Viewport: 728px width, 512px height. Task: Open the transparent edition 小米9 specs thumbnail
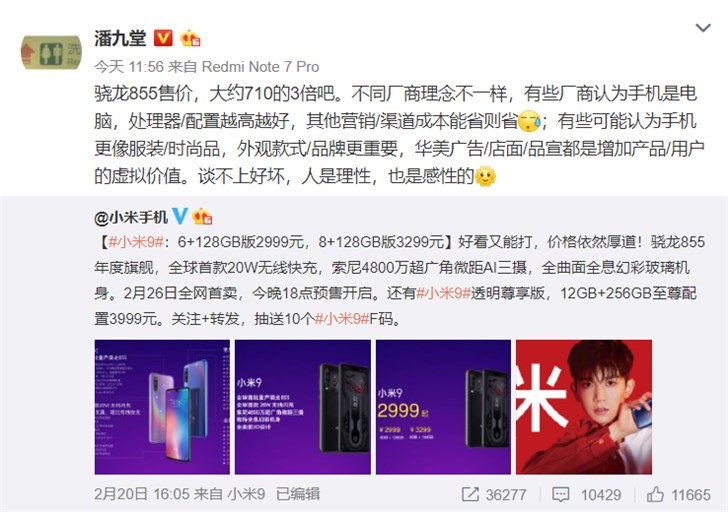pos(303,407)
